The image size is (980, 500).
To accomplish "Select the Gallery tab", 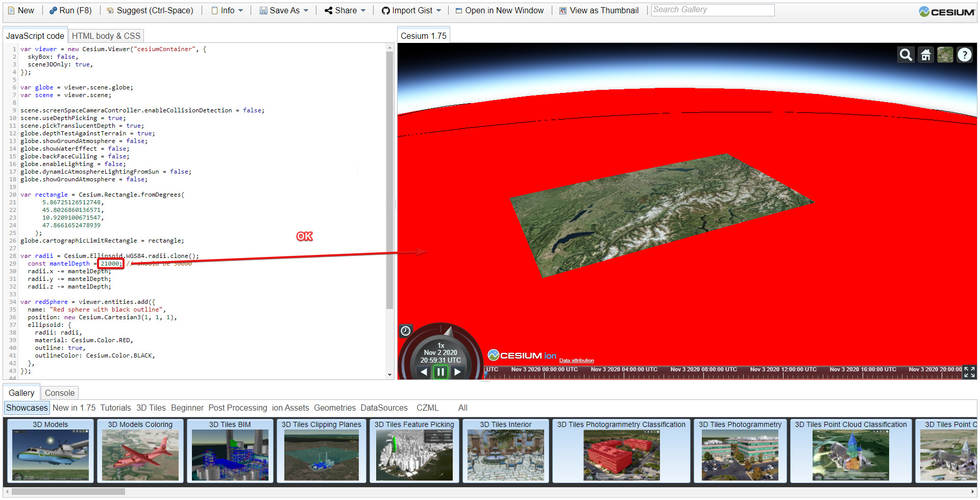I will (x=21, y=393).
